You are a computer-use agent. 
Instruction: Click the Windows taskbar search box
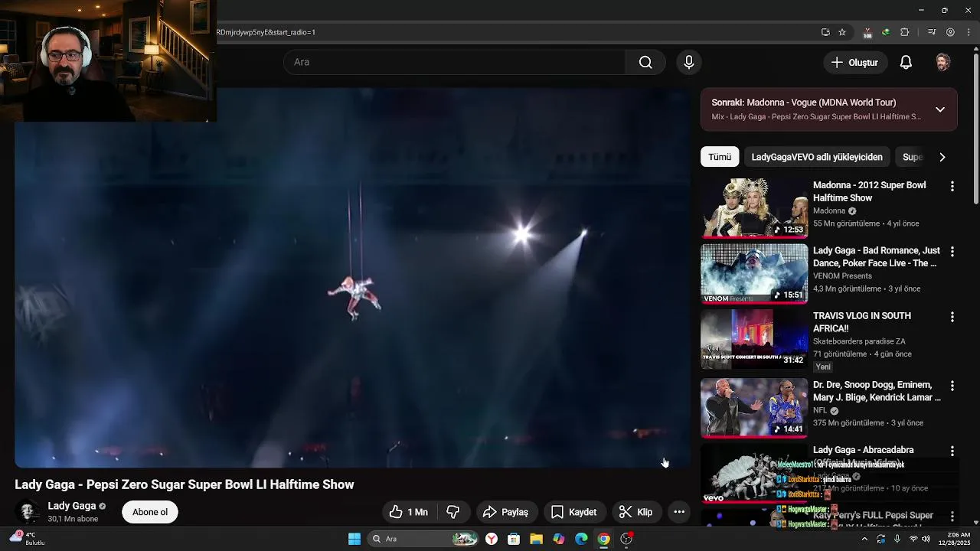pos(423,539)
